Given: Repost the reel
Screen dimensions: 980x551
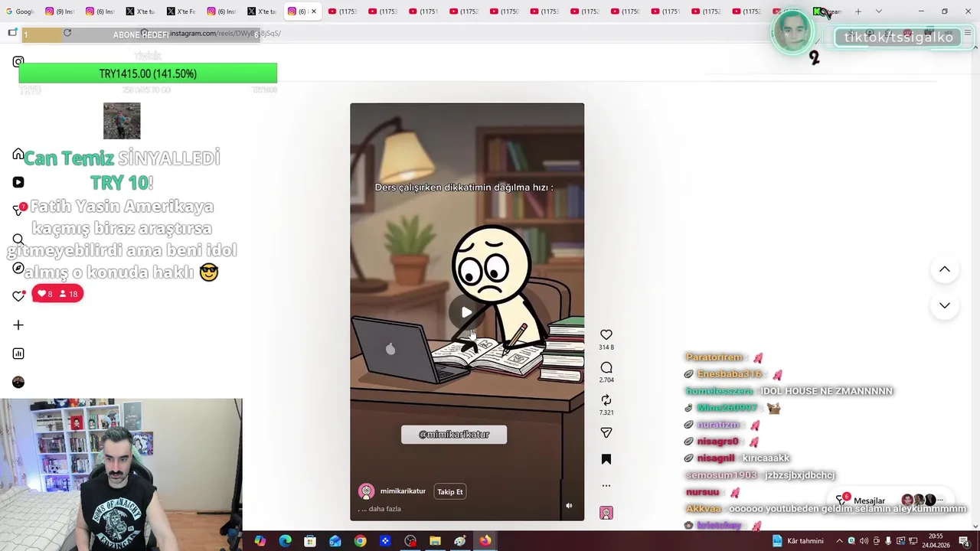Looking at the screenshot, I should coord(606,400).
